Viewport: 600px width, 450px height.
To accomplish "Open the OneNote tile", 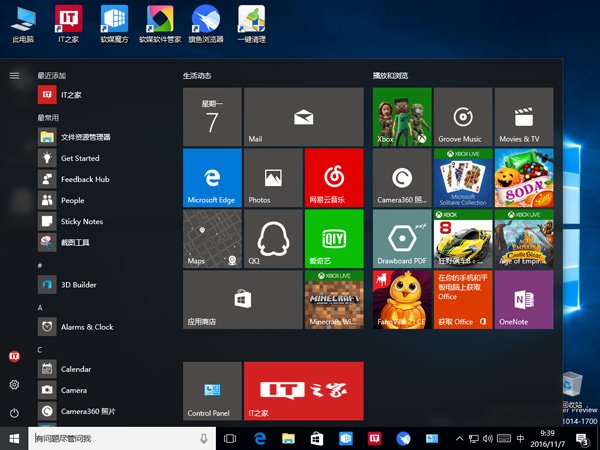I will tap(524, 300).
